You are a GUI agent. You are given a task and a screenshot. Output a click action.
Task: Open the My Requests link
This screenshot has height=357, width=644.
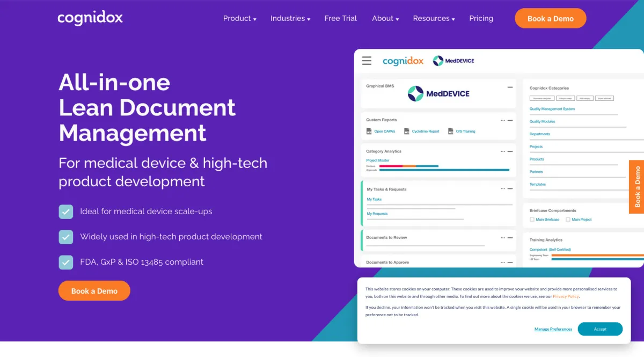(x=377, y=214)
